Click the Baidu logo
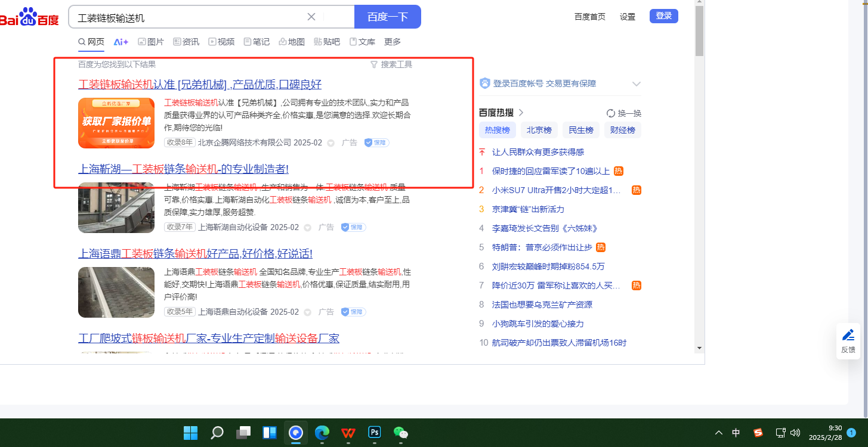 tap(29, 18)
